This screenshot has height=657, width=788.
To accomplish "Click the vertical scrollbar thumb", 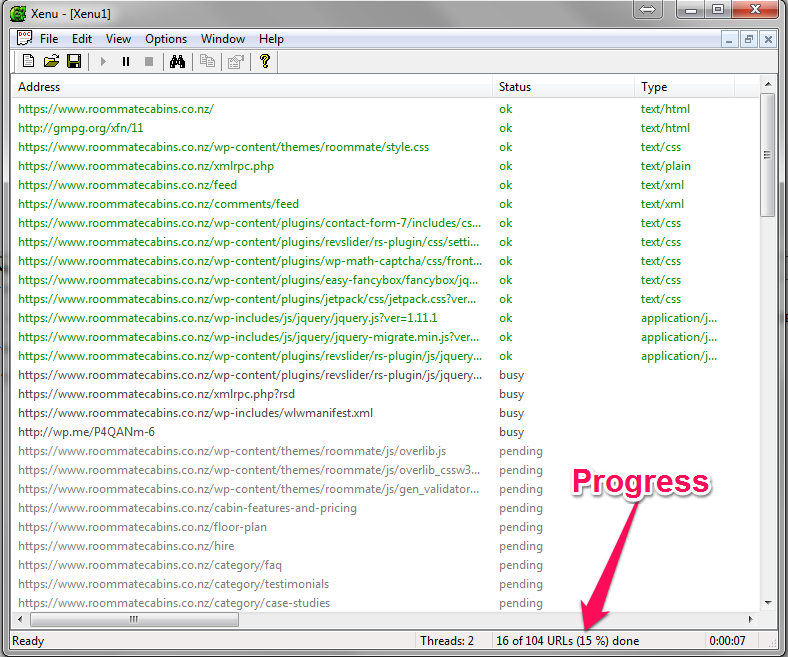I will pos(767,154).
